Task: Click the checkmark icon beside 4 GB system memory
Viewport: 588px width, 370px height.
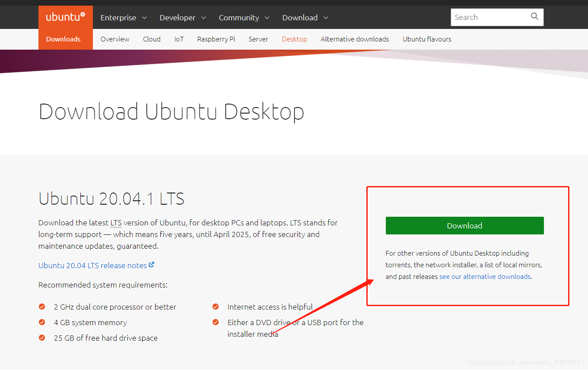Action: 42,322
